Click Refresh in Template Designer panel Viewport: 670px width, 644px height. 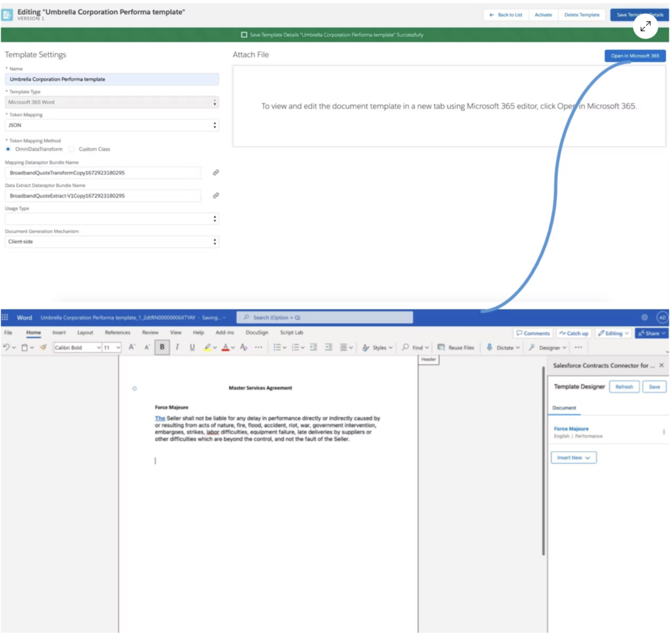pyautogui.click(x=624, y=386)
